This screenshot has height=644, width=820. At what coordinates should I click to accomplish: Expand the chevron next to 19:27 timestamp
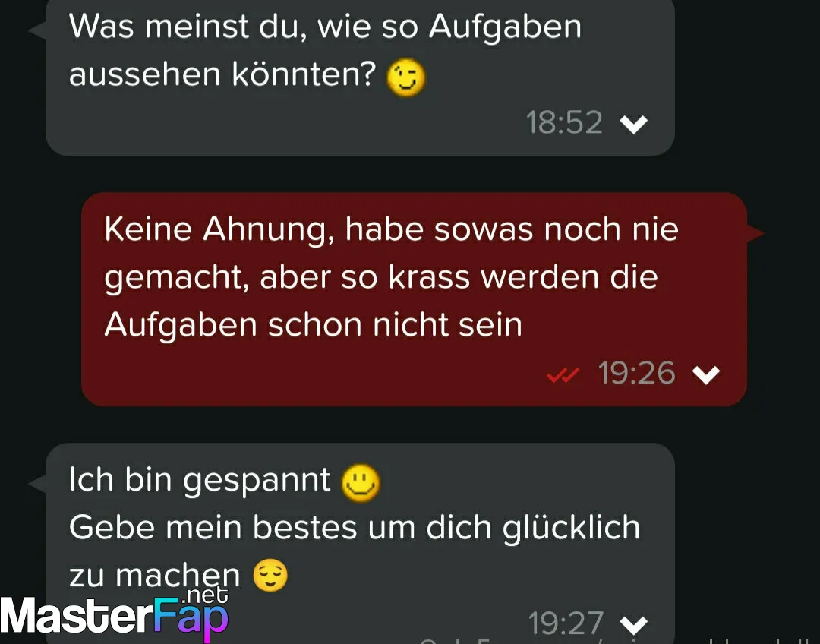pos(633,625)
